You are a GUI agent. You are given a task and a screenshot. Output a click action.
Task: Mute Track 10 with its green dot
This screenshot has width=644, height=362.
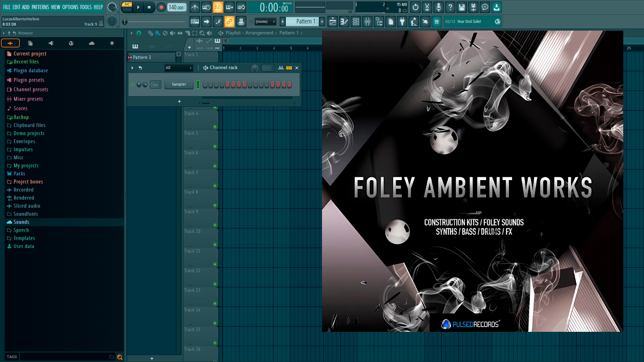point(215,245)
